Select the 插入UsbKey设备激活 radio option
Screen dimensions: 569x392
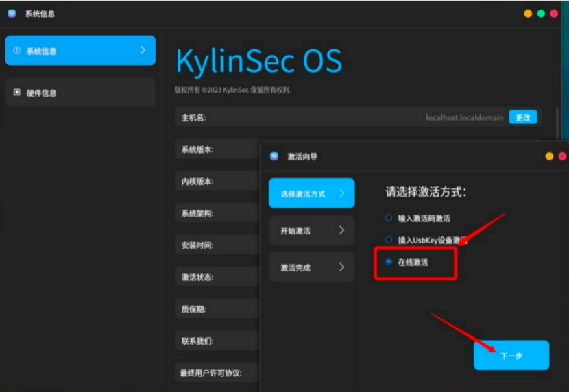pyautogui.click(x=389, y=239)
